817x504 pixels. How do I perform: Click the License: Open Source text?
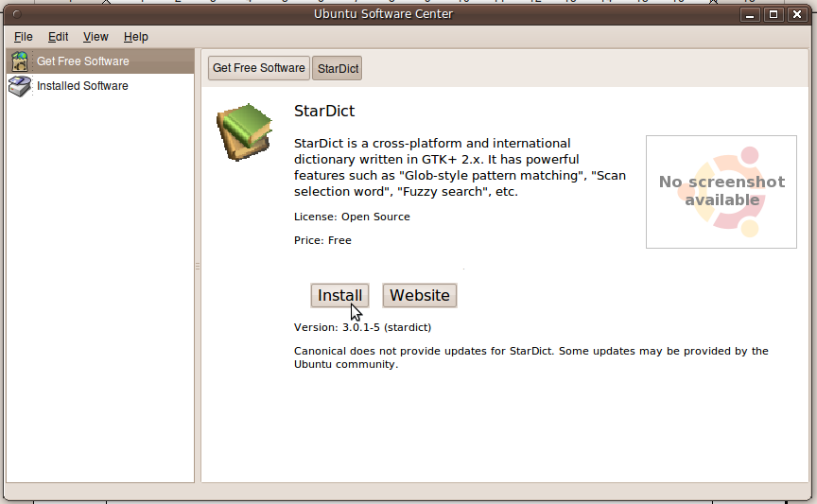tap(352, 217)
